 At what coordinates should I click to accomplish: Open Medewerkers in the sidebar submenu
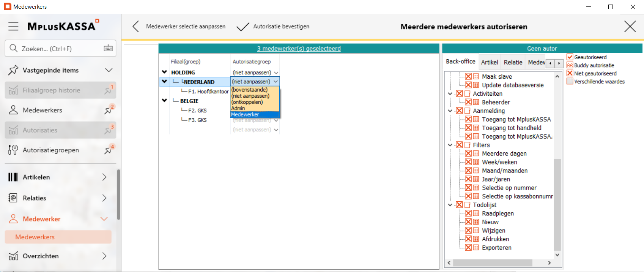tap(35, 237)
